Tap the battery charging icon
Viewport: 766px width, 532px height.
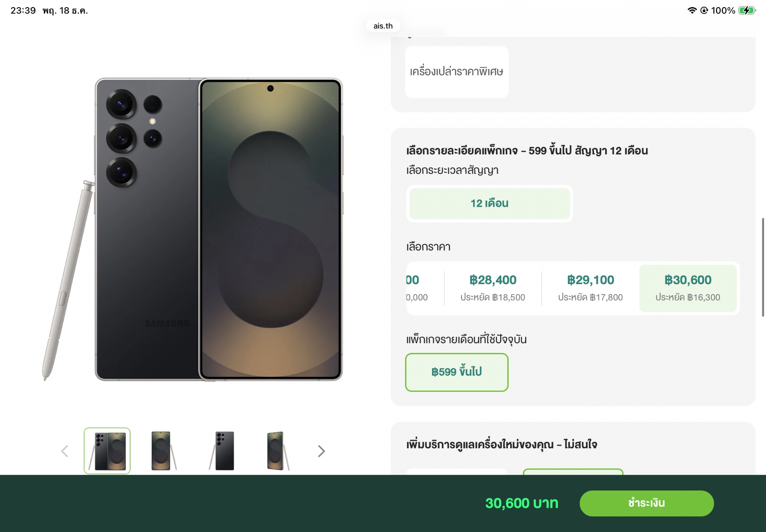[x=747, y=10]
